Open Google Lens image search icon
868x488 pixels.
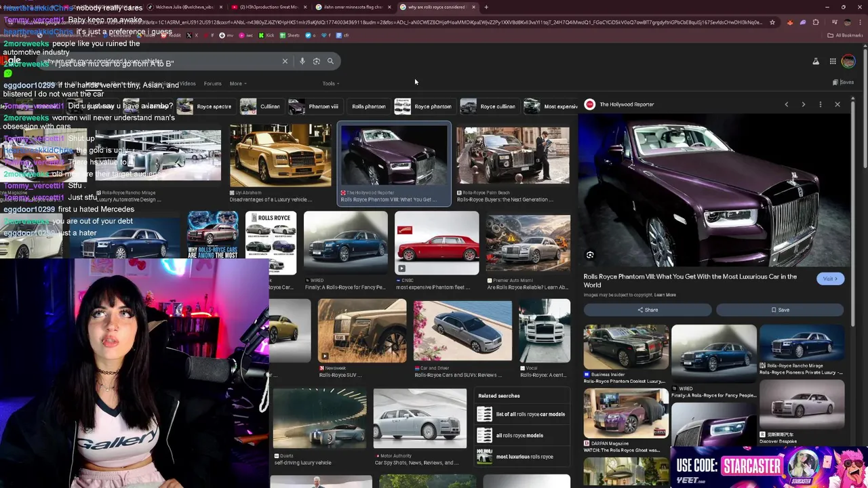316,62
